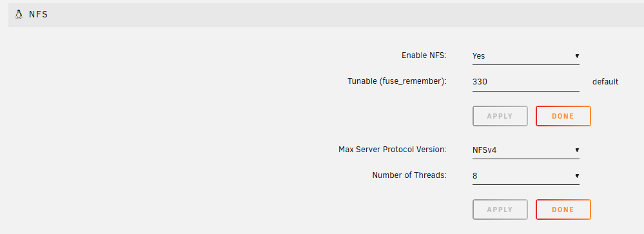Focus the Tunable fuse_remember input field
The image size is (644, 234).
click(x=526, y=82)
